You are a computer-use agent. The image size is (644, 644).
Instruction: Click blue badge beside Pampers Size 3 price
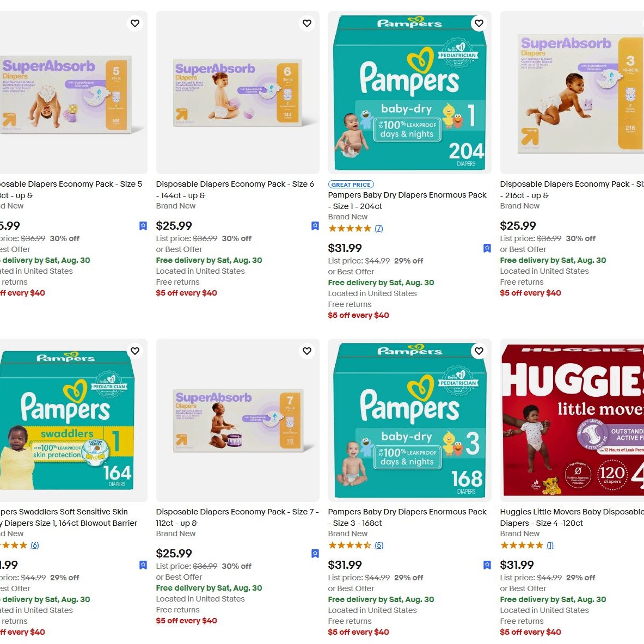[x=487, y=565]
